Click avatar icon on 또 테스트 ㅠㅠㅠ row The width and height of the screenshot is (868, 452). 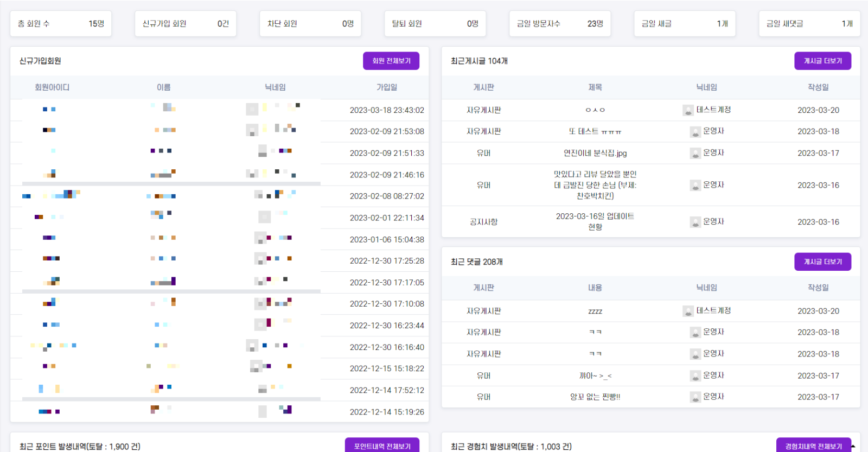coord(695,132)
